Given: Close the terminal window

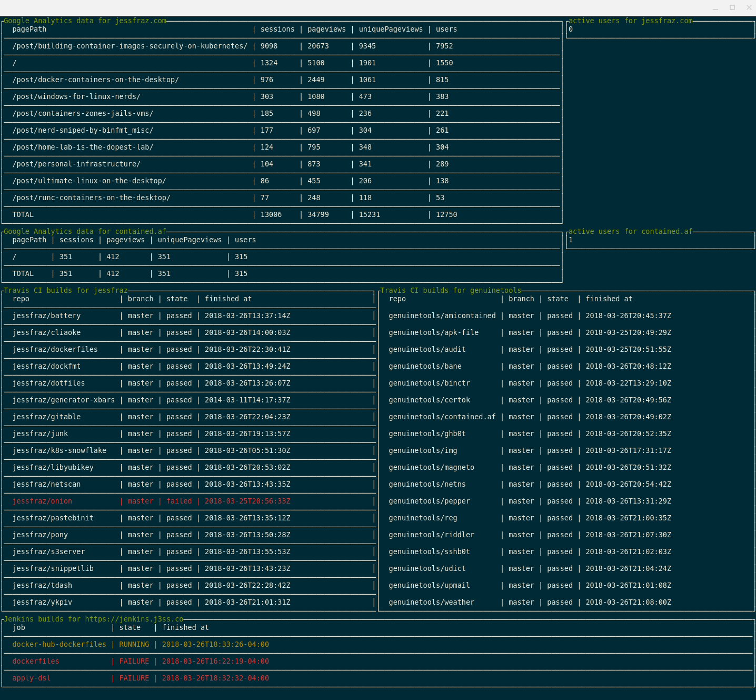Looking at the screenshot, I should (x=749, y=8).
